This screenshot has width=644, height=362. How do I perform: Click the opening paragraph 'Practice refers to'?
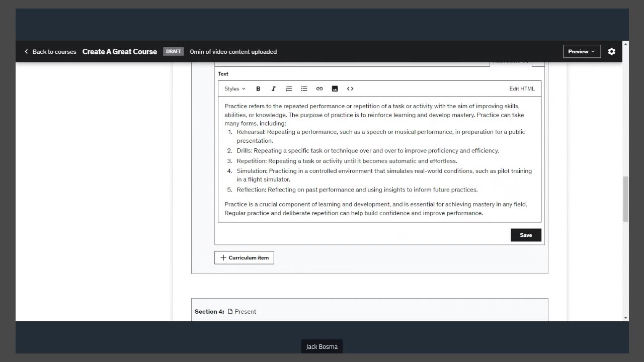[x=374, y=115]
